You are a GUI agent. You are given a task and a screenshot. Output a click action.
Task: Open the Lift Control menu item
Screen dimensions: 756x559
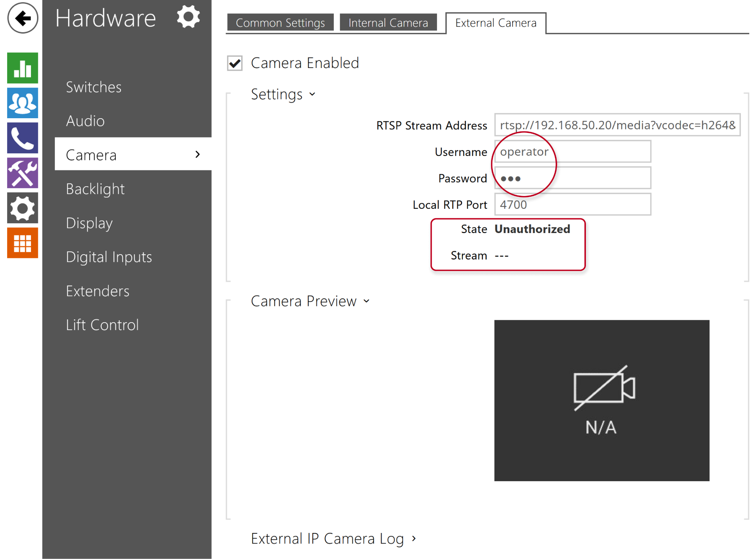(102, 325)
